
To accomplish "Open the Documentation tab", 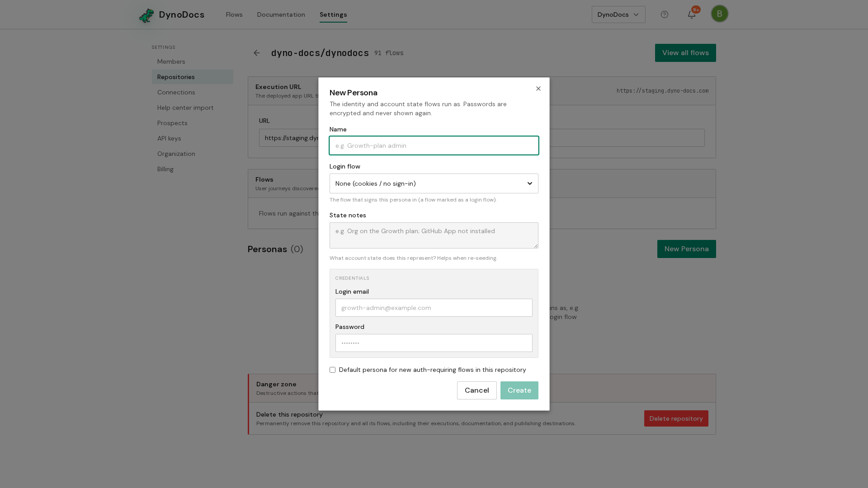I will coord(281,14).
